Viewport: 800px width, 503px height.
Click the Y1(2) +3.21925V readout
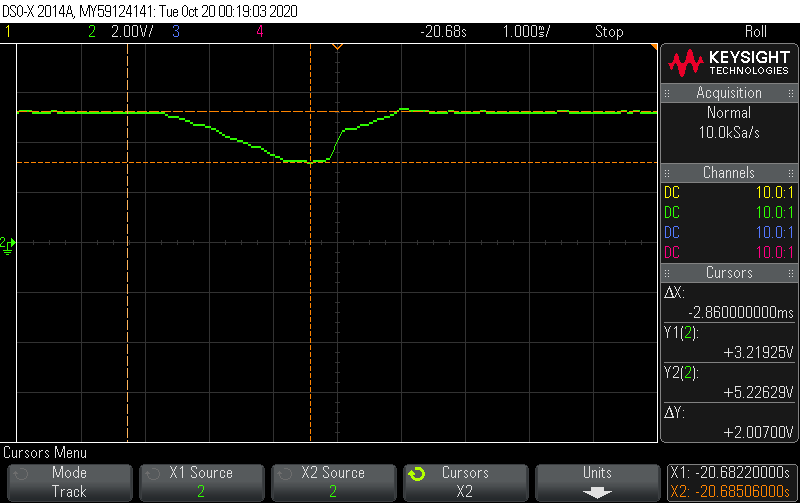click(729, 342)
